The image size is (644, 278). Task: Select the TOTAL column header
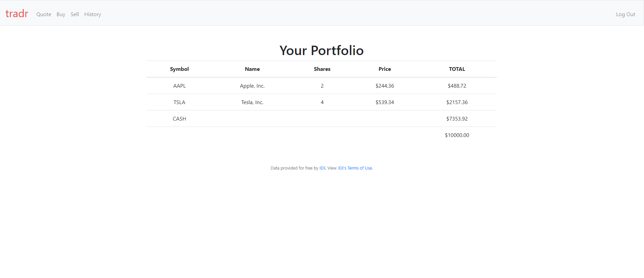tap(457, 69)
